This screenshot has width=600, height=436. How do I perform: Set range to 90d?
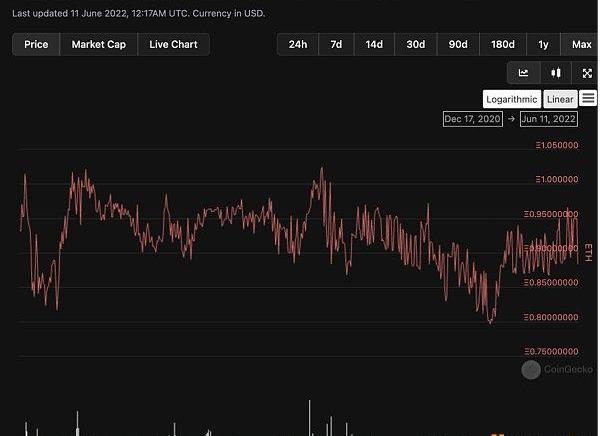coord(457,45)
